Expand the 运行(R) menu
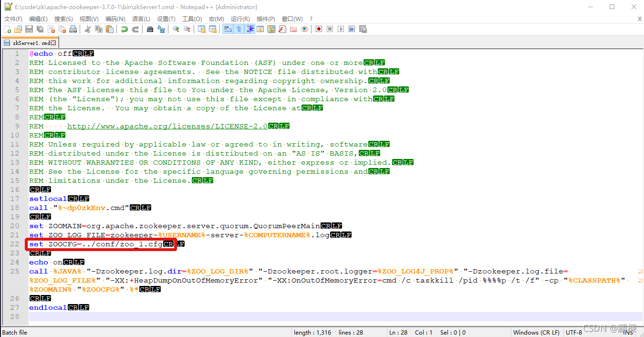This screenshot has height=337, width=644. click(240, 19)
